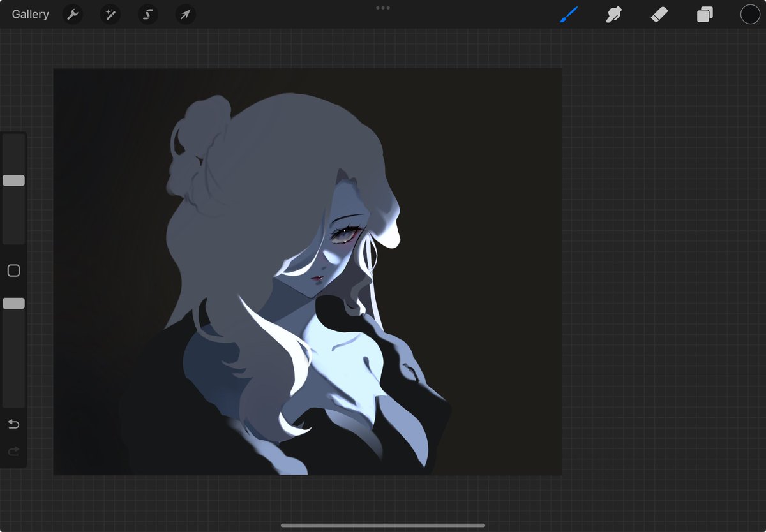The height and width of the screenshot is (532, 766).
Task: Tap the three-dot multitasking menu
Action: 383,8
